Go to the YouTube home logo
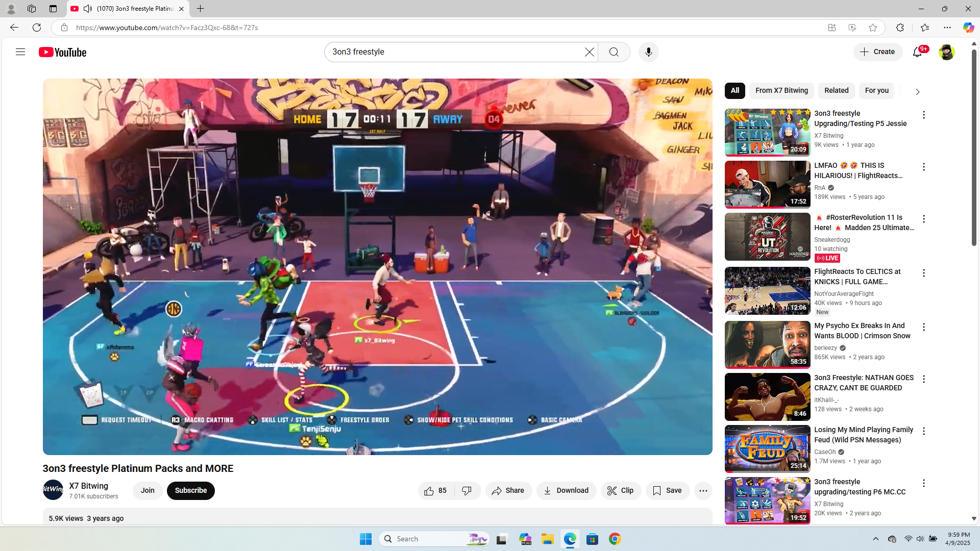The image size is (980, 551). click(x=63, y=52)
